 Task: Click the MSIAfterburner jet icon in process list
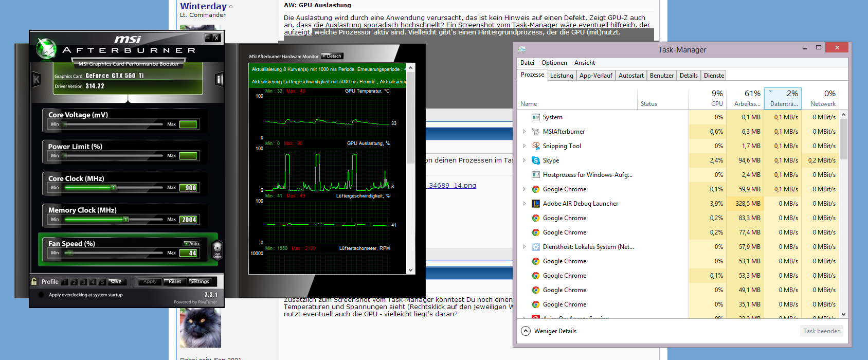click(536, 132)
